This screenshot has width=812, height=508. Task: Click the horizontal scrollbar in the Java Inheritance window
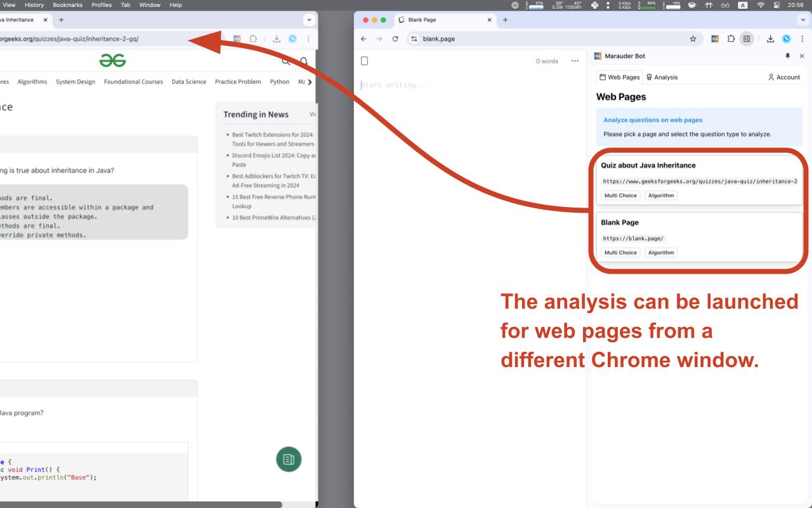(x=141, y=505)
